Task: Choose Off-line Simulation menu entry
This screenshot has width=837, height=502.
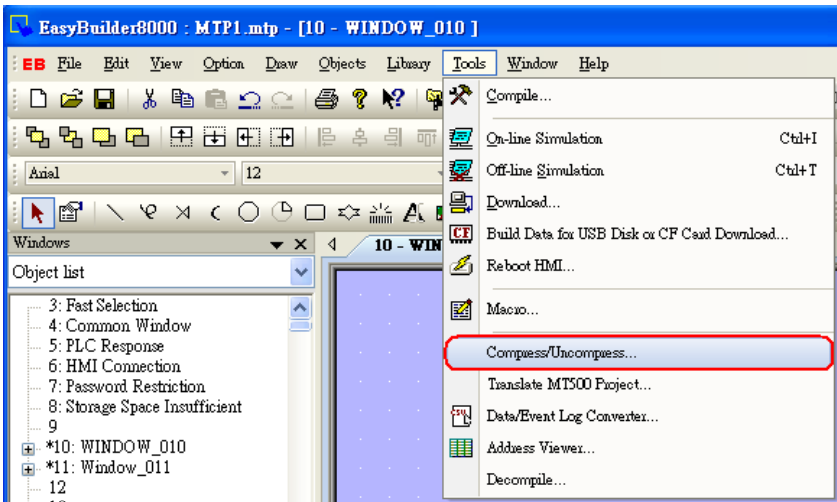Action: coord(638,170)
